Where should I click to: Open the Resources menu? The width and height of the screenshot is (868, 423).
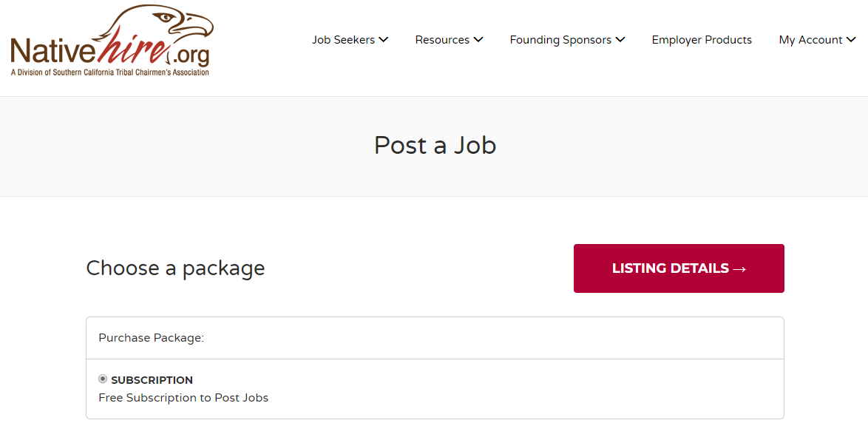point(449,40)
